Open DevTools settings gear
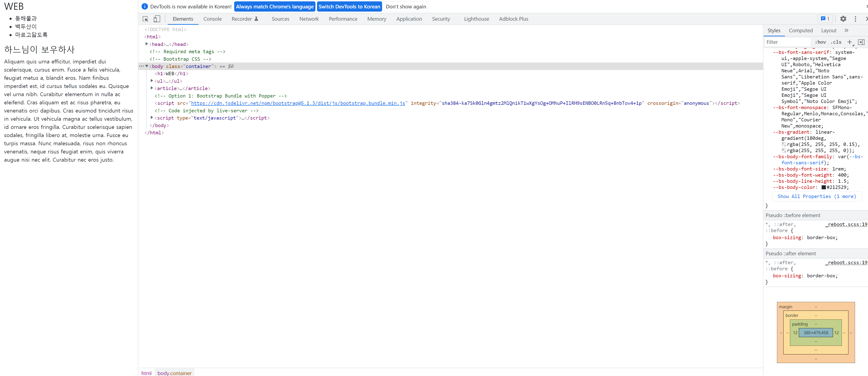The image size is (868, 376). click(x=843, y=19)
